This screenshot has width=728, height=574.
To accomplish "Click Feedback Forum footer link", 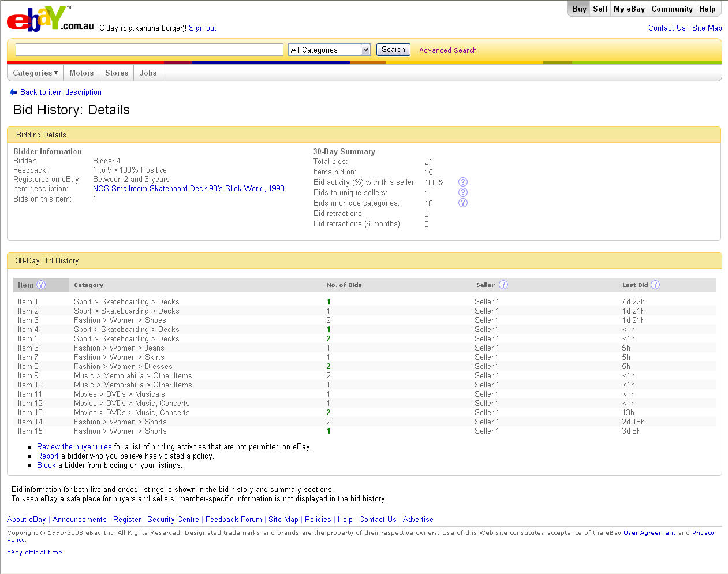I will click(234, 520).
